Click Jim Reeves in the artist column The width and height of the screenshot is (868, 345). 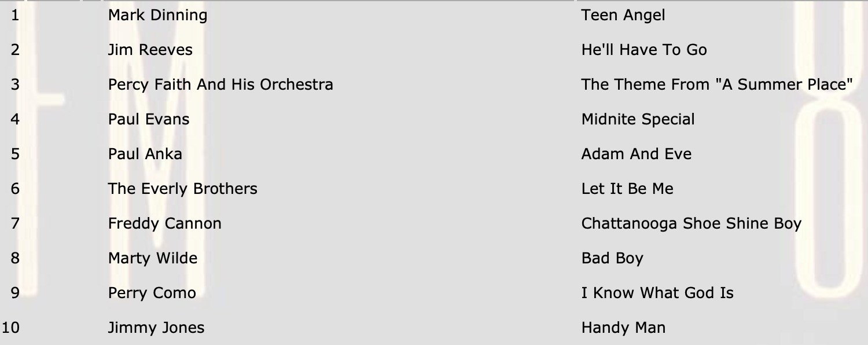(x=150, y=50)
